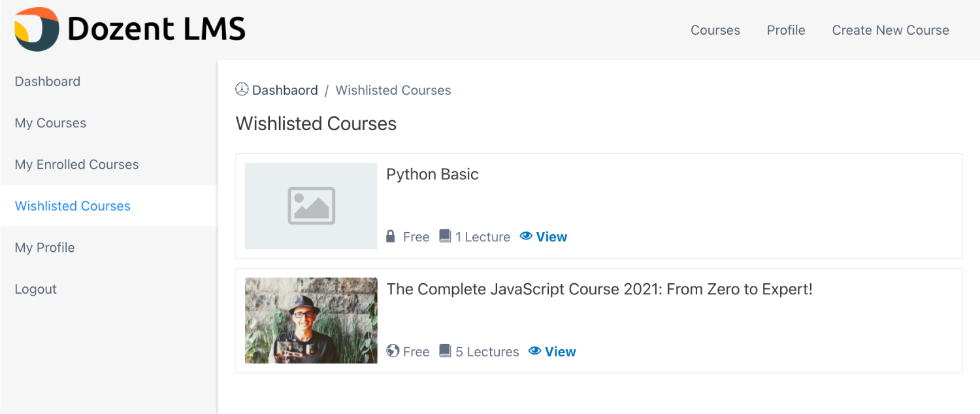Image resolution: width=980 pixels, height=414 pixels.
Task: Choose Logout in the sidebar
Action: click(36, 289)
